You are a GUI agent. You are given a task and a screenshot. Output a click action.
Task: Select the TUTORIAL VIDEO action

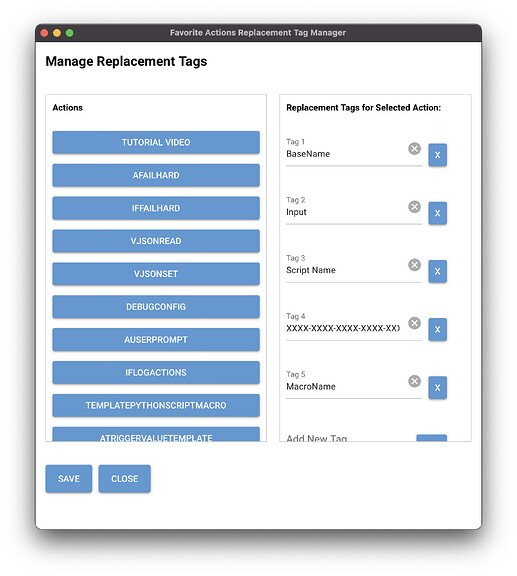pos(156,143)
